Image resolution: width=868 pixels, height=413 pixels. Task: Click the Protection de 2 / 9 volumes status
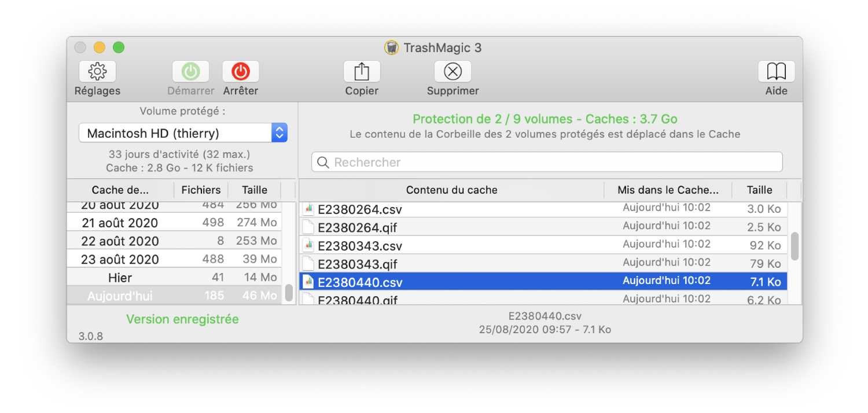(545, 119)
